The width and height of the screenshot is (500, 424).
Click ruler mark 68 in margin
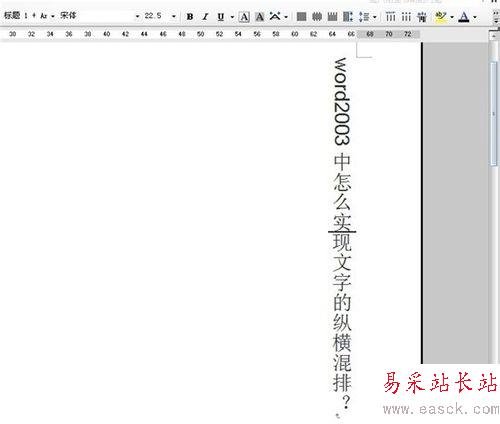370,34
